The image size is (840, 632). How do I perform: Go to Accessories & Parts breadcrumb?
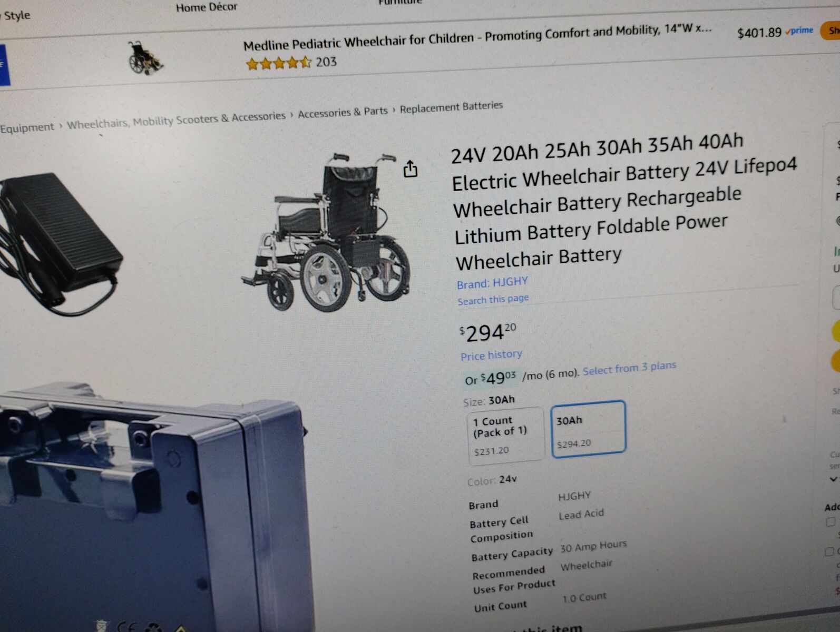(343, 112)
